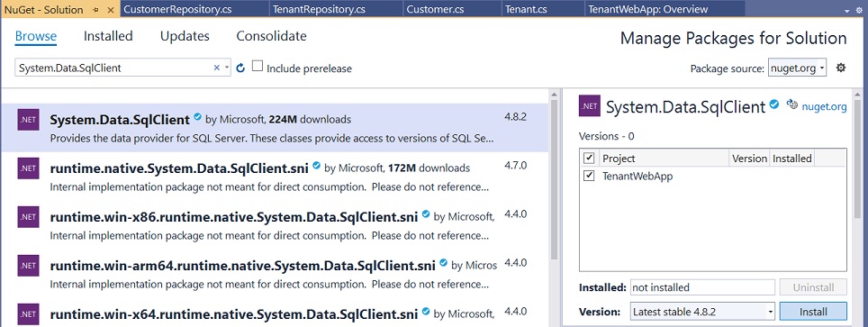Screen dimensions: 868x327
Task: Open the search history dropdown arrow
Action: [x=226, y=68]
